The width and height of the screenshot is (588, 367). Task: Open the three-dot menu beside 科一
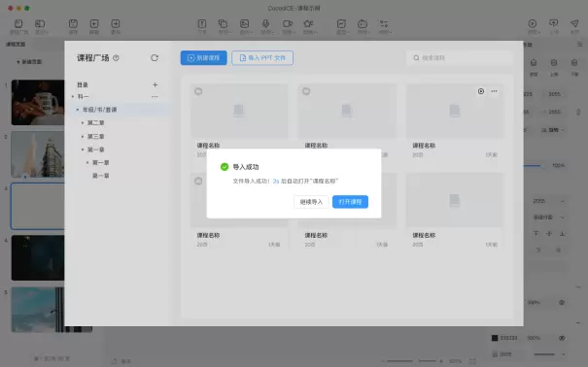pyautogui.click(x=155, y=97)
